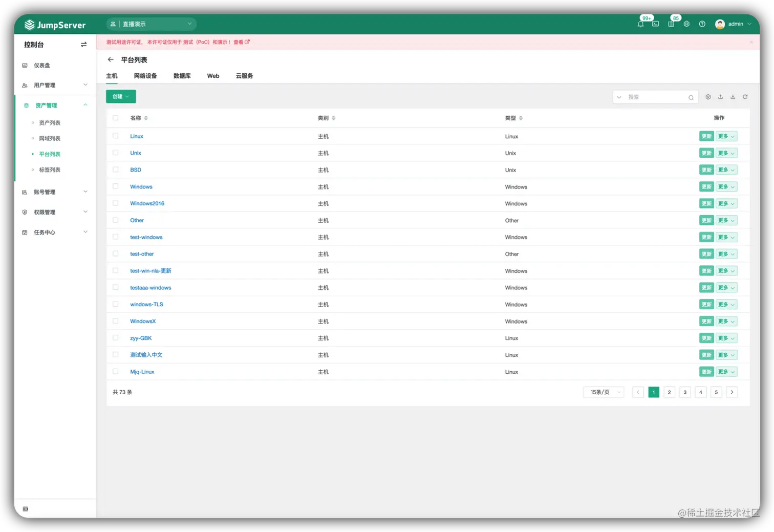Expand 账号管理 in sidebar
Image resolution: width=774 pixels, height=532 pixels.
[55, 192]
